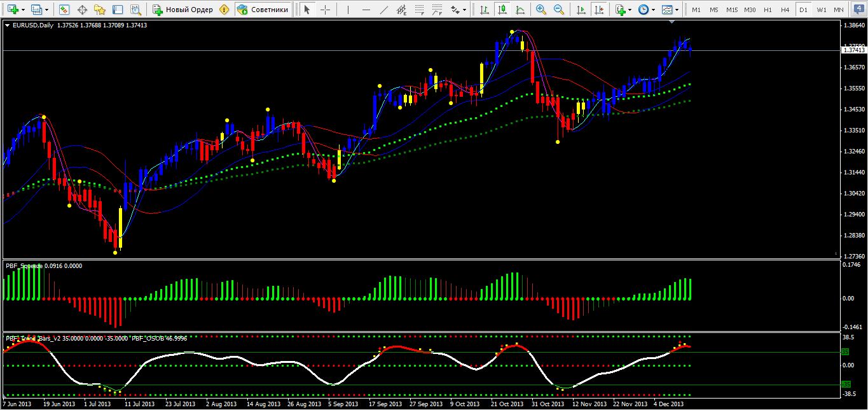Screen dimensions: 868x410
Task: Select the arrows objects tool
Action: pos(455,10)
